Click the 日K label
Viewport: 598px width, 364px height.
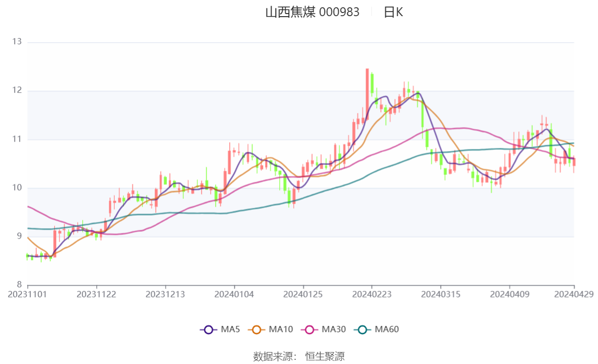[393, 12]
